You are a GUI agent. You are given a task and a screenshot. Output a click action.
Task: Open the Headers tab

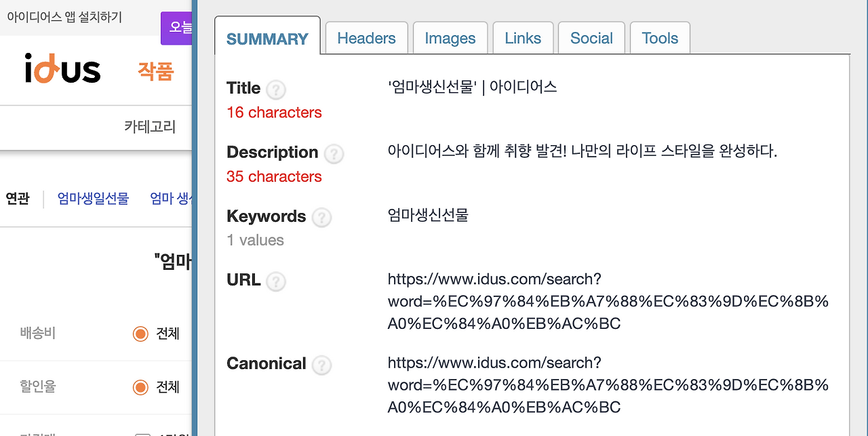[366, 38]
